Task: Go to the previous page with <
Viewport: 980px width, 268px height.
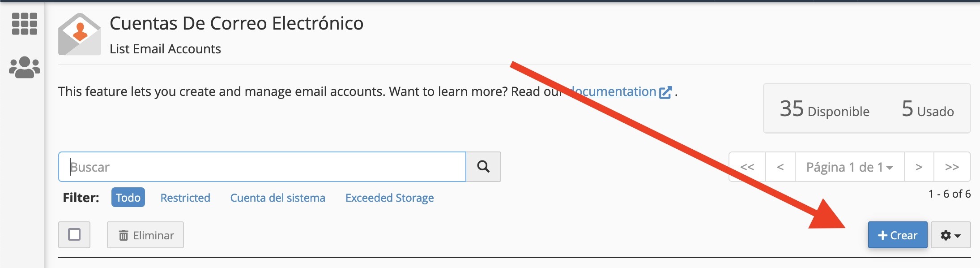Action: click(x=780, y=167)
